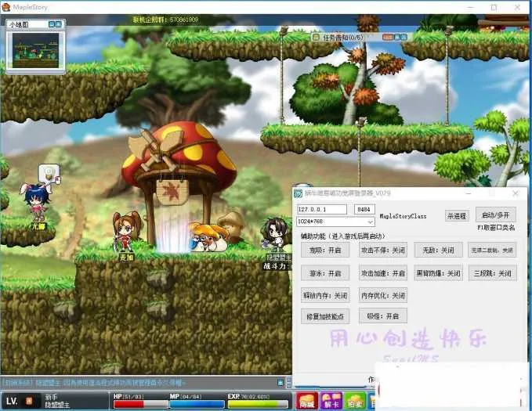Click the 任务 quest notifier (0/5) text

(342, 38)
